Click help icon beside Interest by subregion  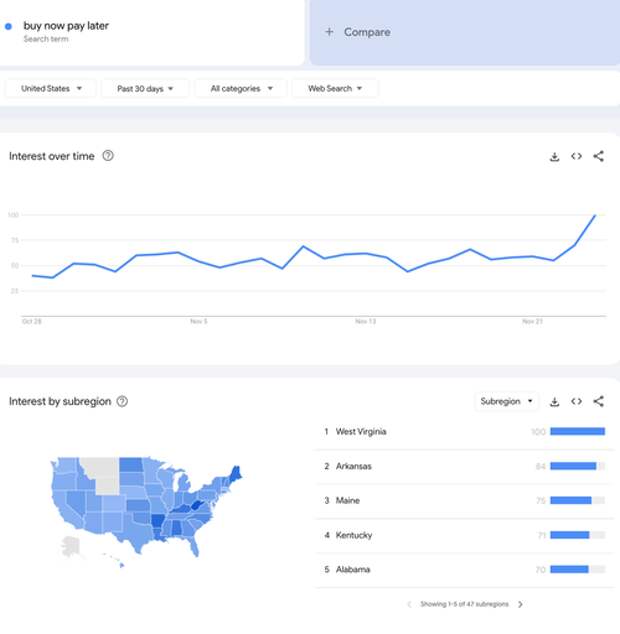pos(122,402)
